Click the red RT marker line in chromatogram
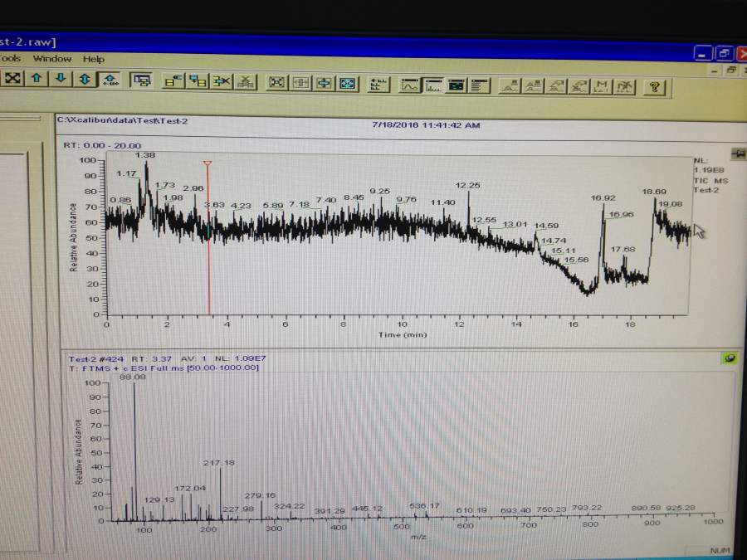 pyautogui.click(x=208, y=238)
